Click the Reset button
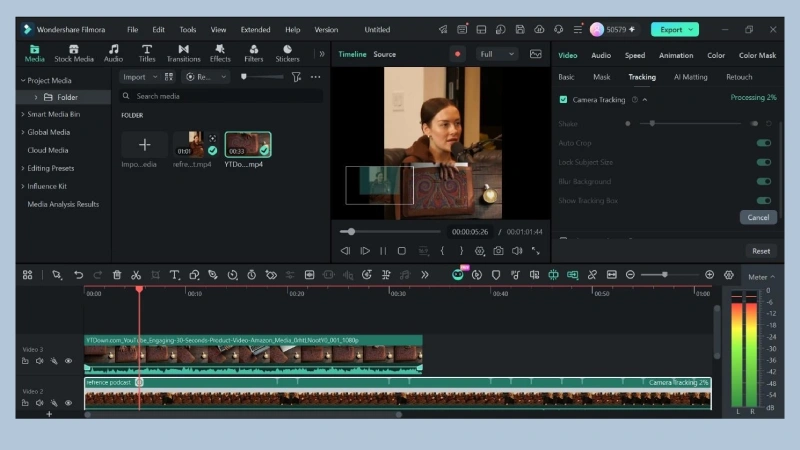 pos(761,251)
